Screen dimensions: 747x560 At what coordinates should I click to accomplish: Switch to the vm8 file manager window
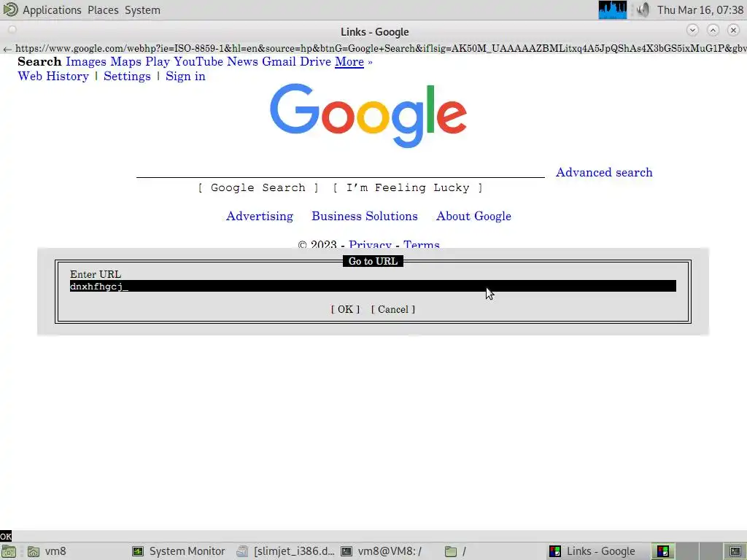coord(47,551)
